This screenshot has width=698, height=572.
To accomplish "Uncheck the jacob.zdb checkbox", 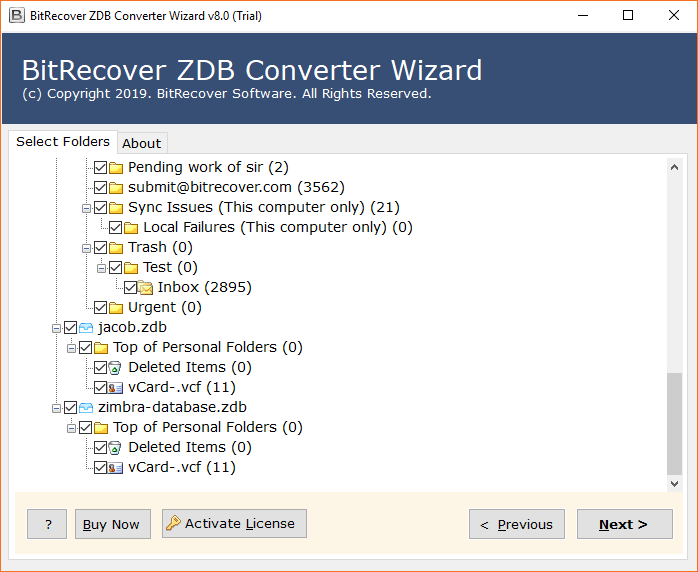I will pyautogui.click(x=71, y=328).
